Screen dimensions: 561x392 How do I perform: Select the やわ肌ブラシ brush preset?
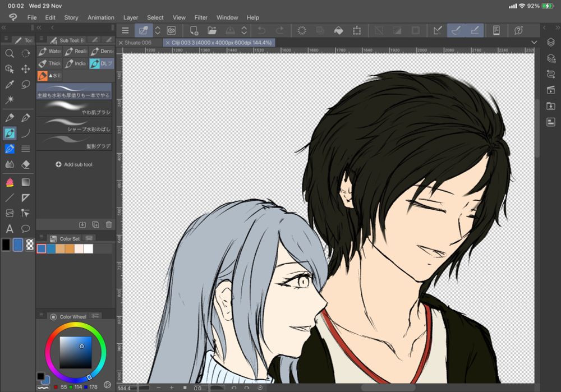[74, 107]
